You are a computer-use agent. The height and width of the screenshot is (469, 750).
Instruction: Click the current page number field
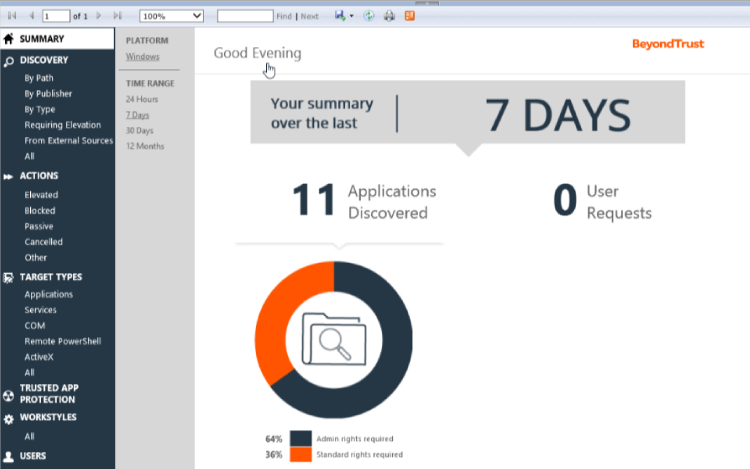[56, 16]
